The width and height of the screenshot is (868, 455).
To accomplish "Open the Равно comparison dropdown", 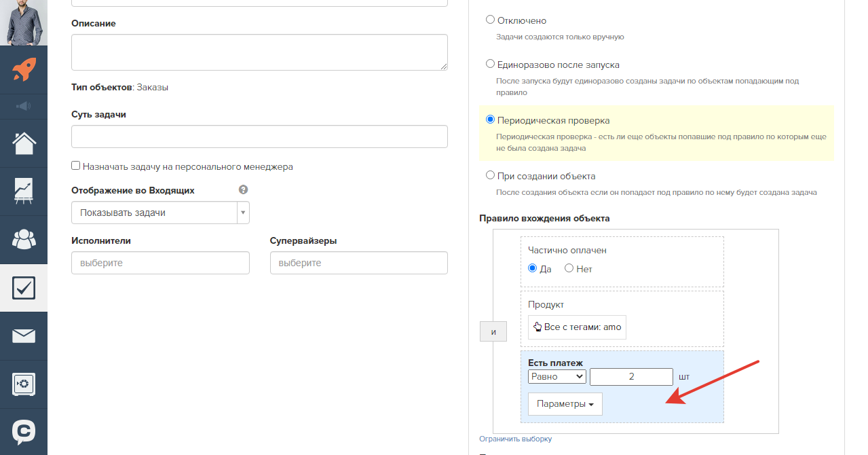I will (556, 376).
